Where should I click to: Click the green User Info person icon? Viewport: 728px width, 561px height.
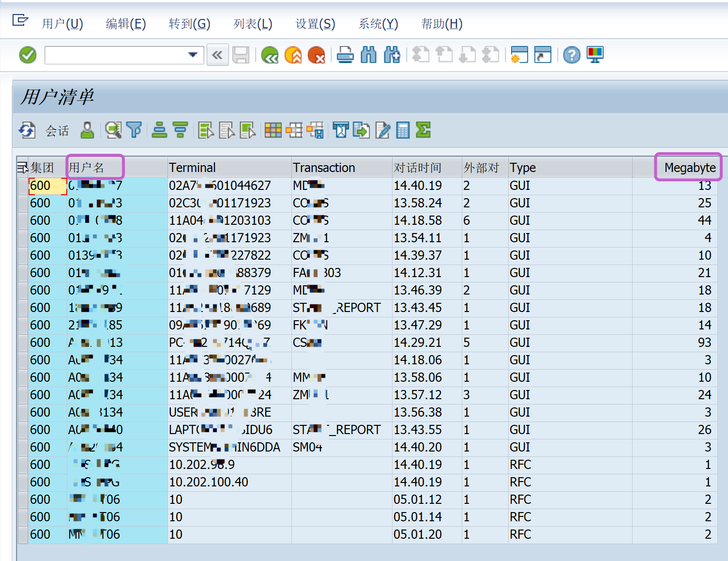point(87,130)
